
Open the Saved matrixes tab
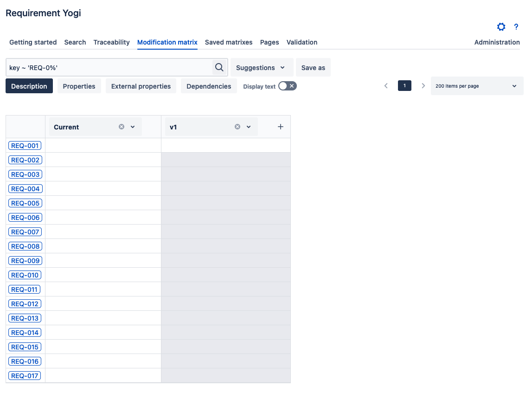click(229, 42)
